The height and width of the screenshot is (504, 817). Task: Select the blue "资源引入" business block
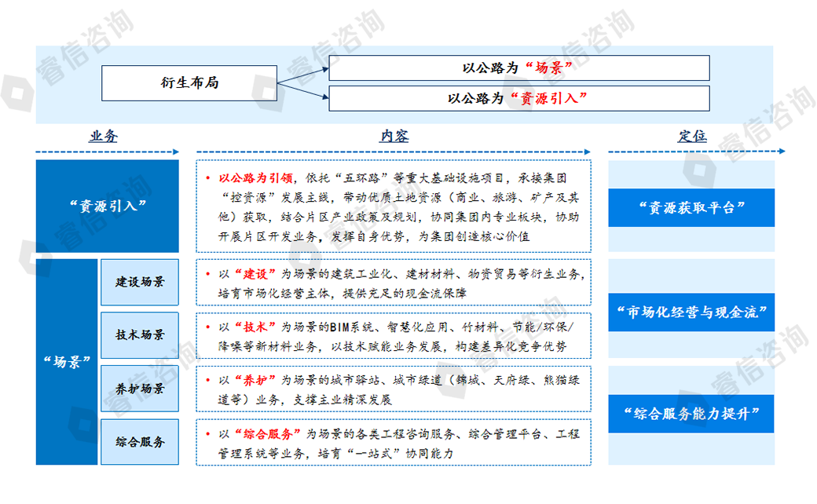pyautogui.click(x=107, y=206)
